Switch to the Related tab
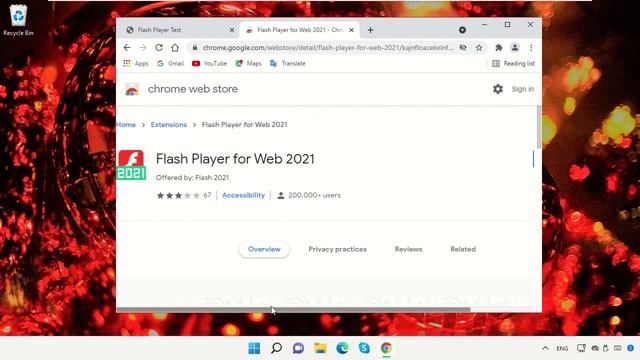Image resolution: width=640 pixels, height=360 pixels. (463, 249)
